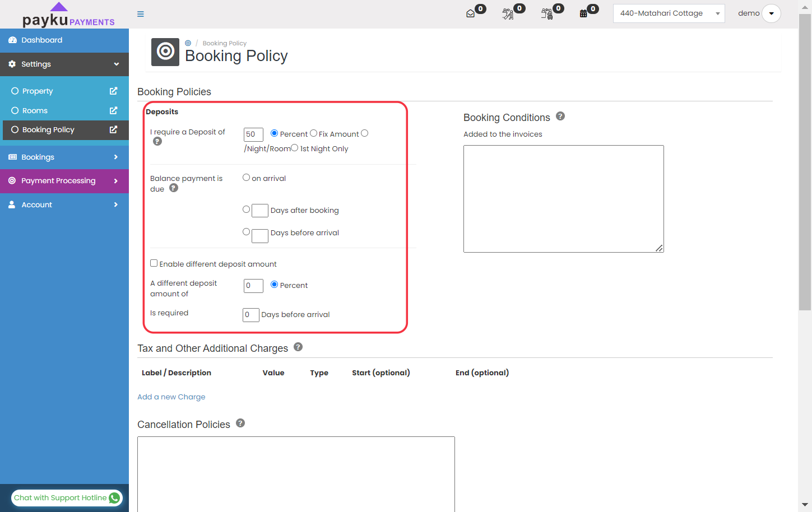Open the Account sidebar menu
This screenshot has height=512, width=812.
(x=64, y=205)
